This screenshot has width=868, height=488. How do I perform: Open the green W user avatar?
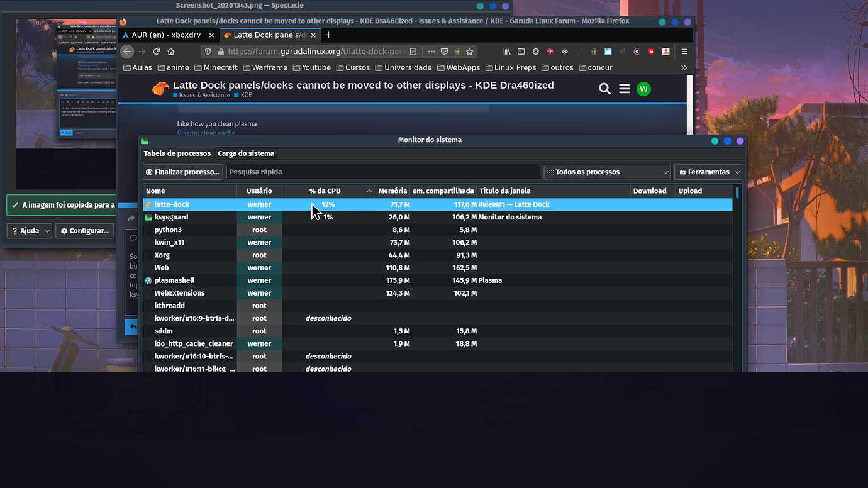643,89
